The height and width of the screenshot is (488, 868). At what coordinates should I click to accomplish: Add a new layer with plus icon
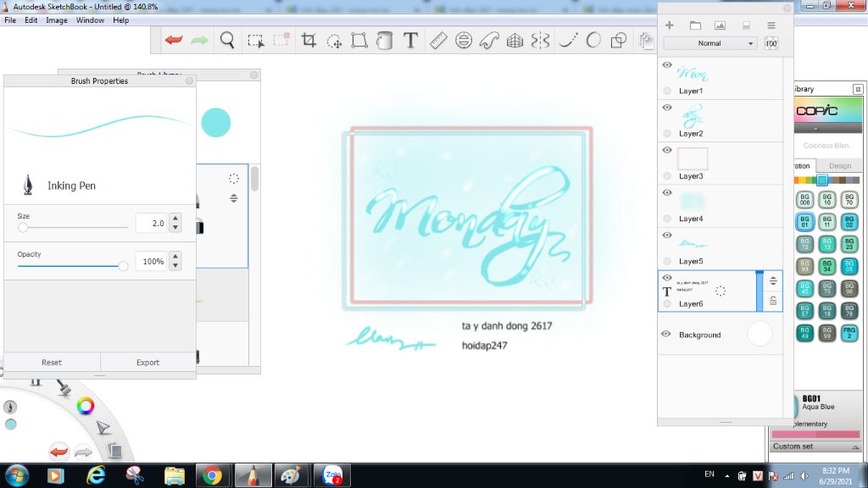[x=670, y=25]
